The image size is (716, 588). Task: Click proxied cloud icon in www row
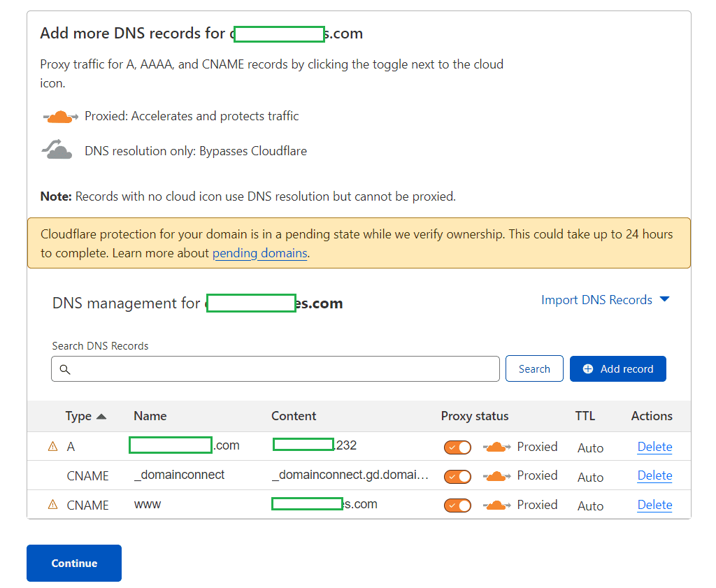coord(497,505)
